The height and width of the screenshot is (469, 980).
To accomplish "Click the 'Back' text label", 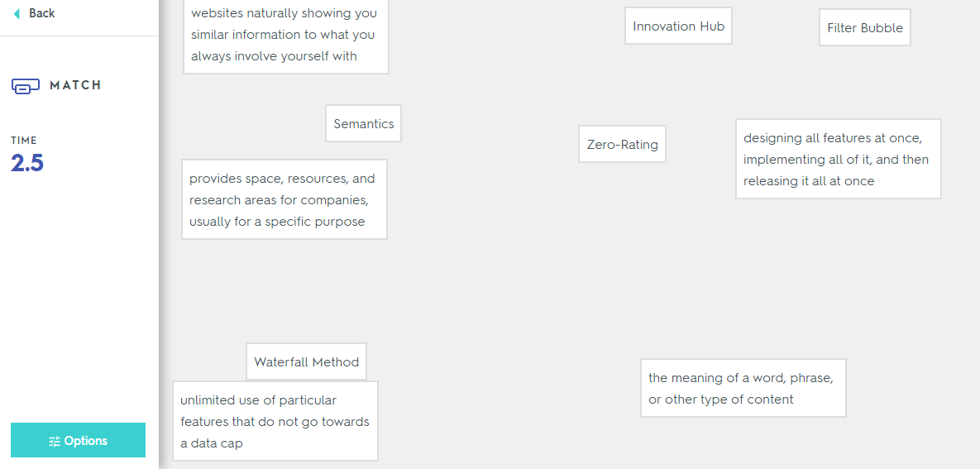I will pos(41,13).
